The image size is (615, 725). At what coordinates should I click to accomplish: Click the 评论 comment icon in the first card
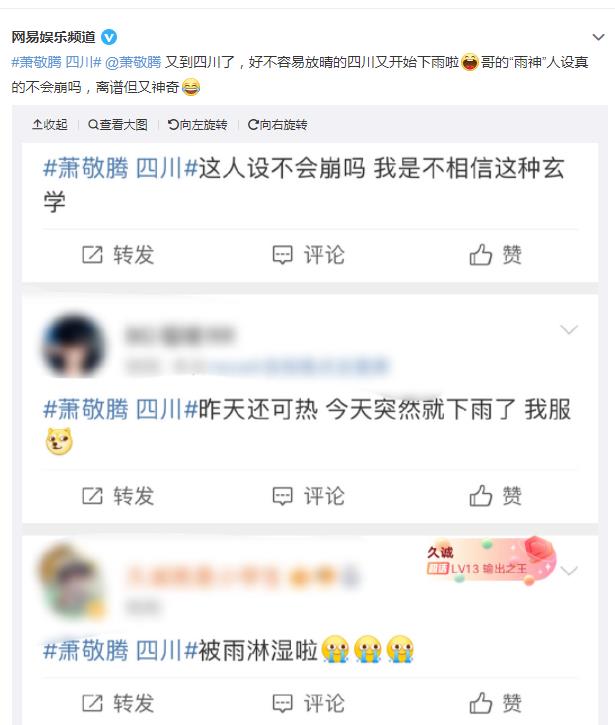(283, 255)
